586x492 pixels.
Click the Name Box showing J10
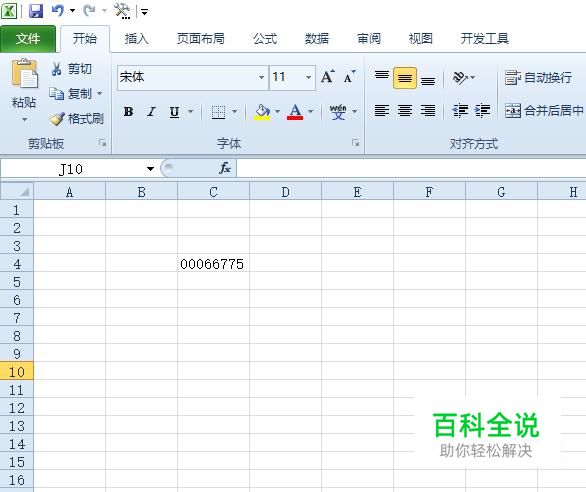(x=71, y=169)
